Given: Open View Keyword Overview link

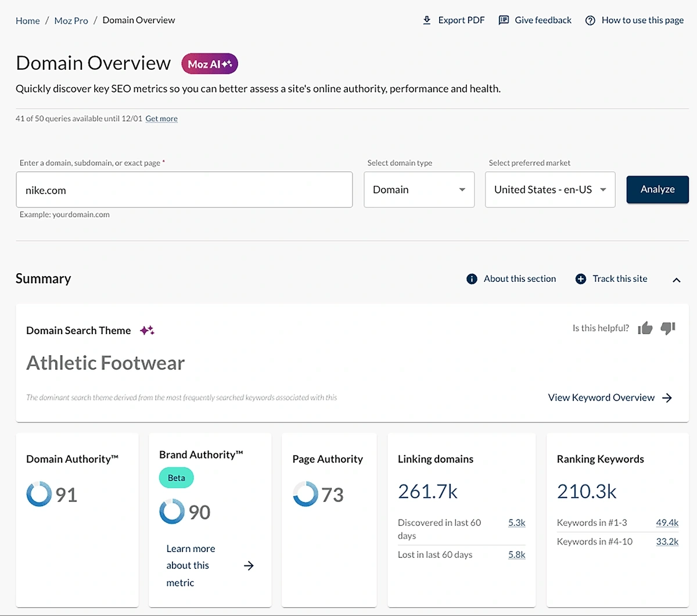Looking at the screenshot, I should [x=601, y=397].
